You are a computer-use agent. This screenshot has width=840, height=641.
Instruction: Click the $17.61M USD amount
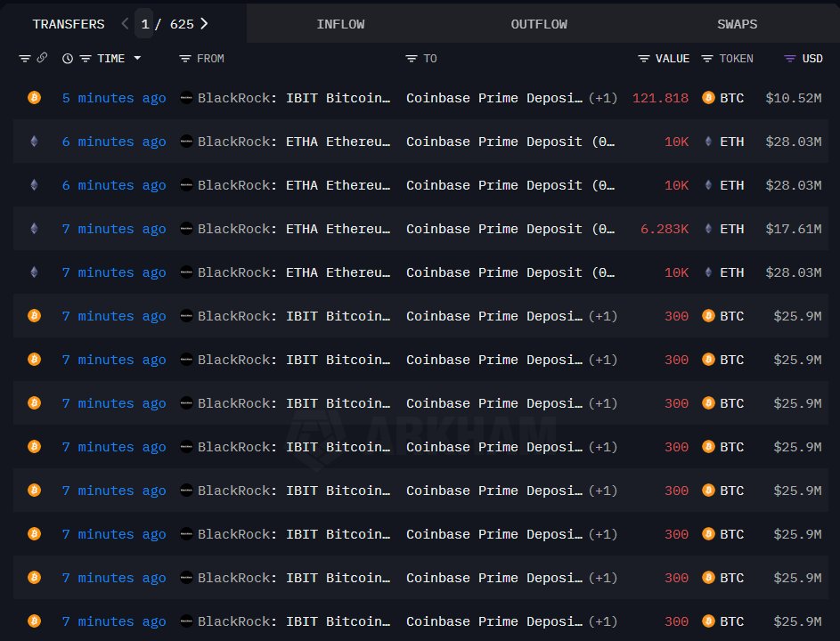pyautogui.click(x=794, y=229)
